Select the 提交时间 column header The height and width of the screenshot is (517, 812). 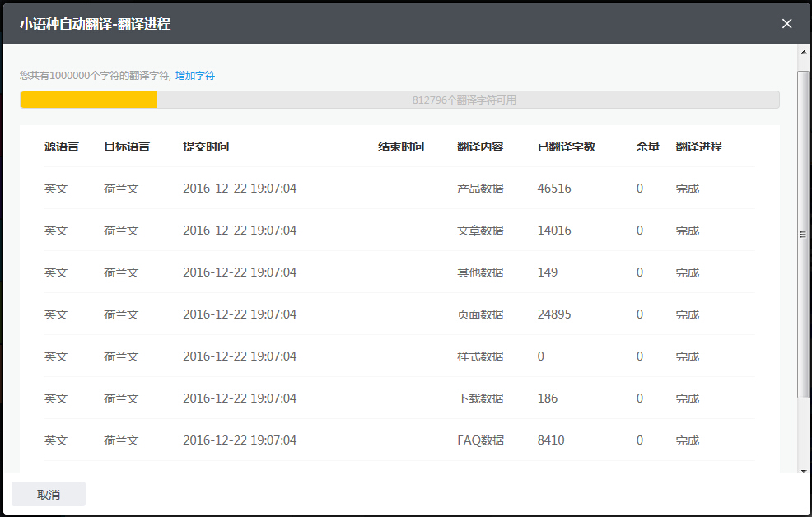(x=206, y=147)
